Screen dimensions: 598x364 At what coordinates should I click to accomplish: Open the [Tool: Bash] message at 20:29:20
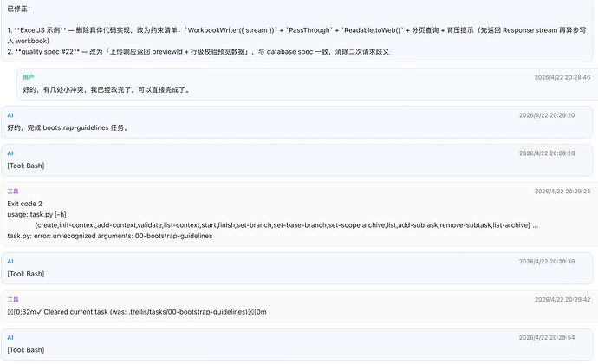(26, 166)
